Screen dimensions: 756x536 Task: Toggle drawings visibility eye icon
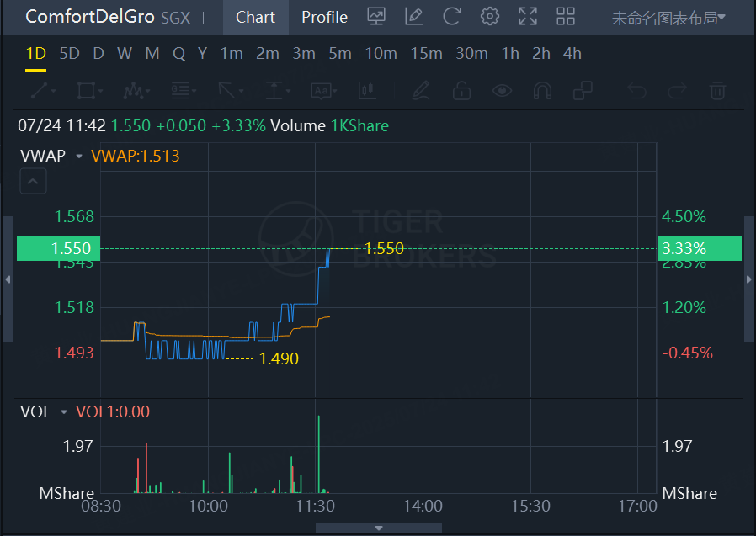coord(502,91)
